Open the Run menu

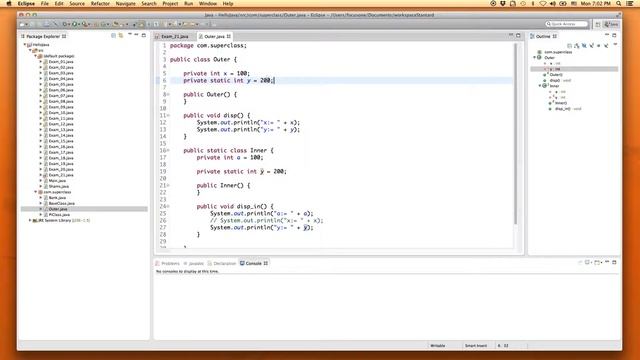(189, 3)
